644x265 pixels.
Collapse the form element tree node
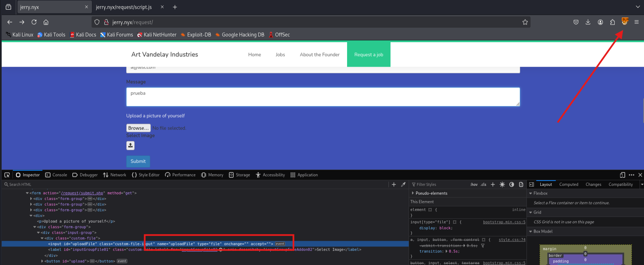(27, 193)
